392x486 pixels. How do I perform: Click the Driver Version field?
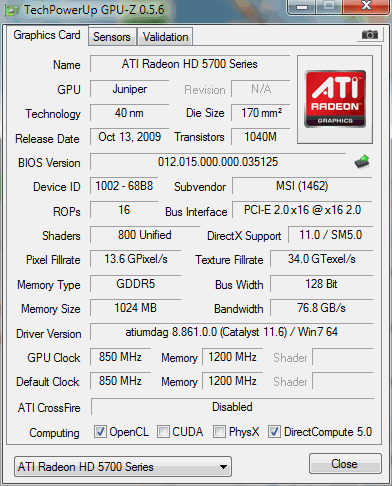click(231, 332)
